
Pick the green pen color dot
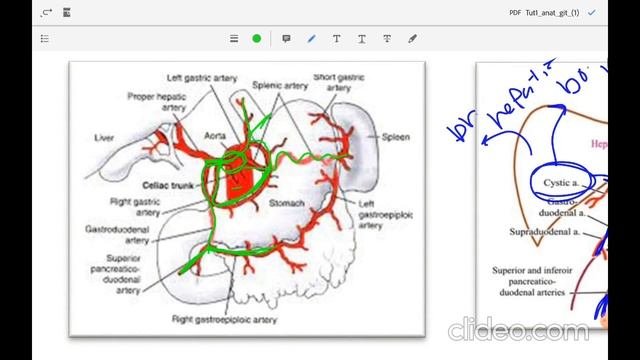point(257,39)
